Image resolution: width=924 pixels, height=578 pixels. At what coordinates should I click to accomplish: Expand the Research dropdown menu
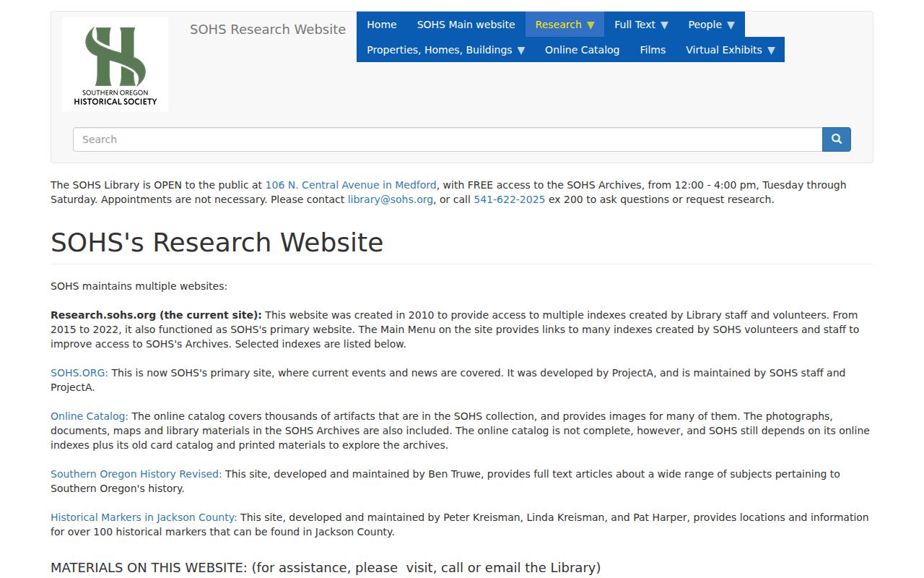(x=565, y=25)
